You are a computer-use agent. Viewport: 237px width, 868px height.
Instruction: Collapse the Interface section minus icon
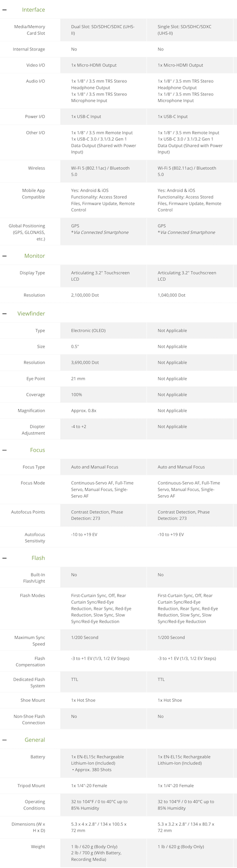[4, 10]
